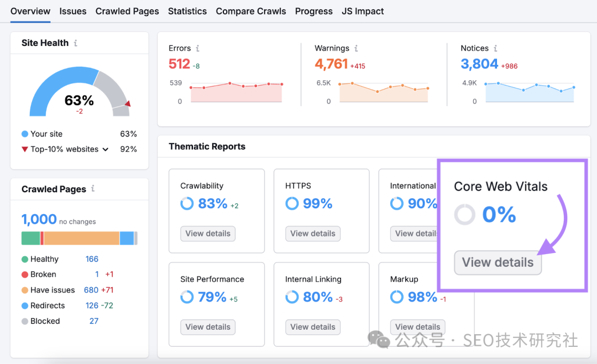View details for Internal Linking report
Viewport: 597px width, 364px height.
(313, 327)
